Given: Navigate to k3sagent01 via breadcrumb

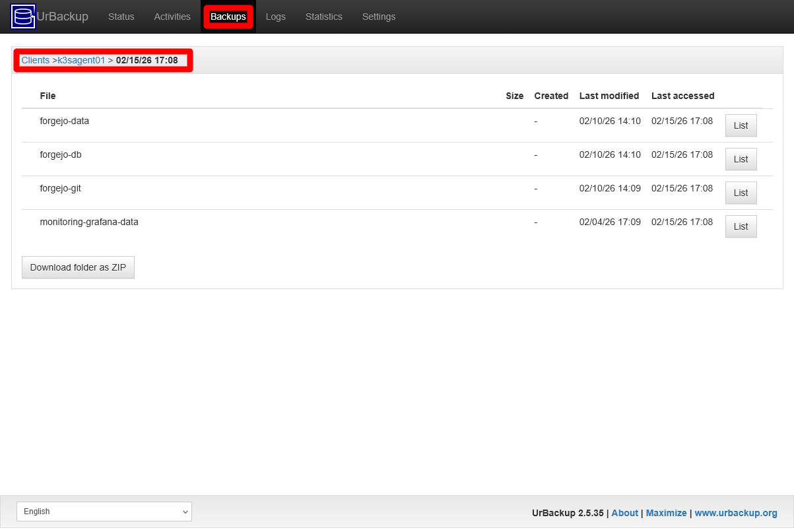Looking at the screenshot, I should (x=81, y=60).
